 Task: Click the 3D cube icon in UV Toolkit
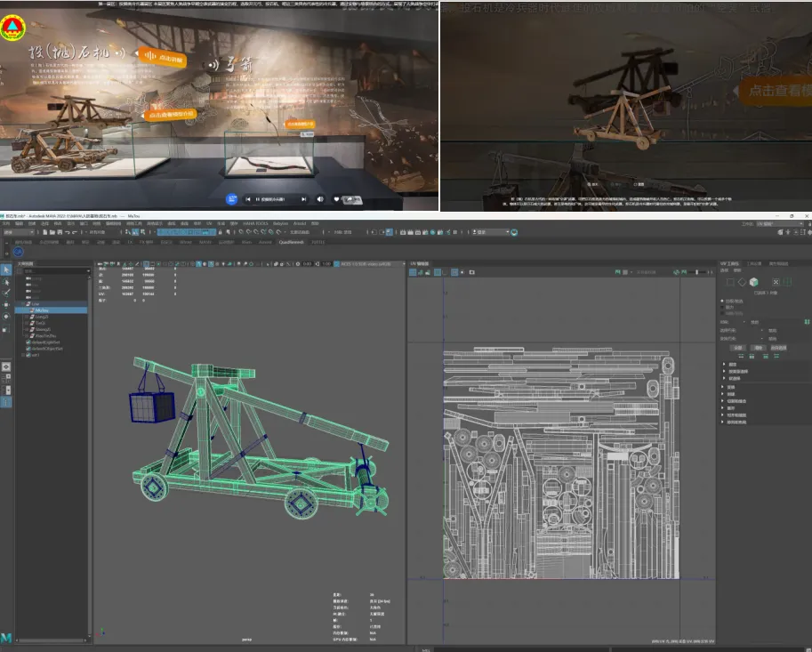[753, 282]
